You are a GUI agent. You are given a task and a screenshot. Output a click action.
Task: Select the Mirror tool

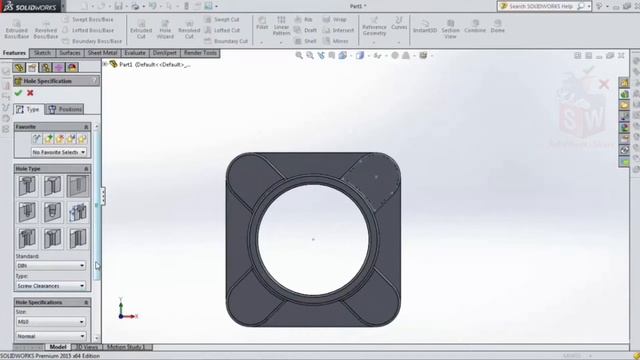[x=336, y=41]
